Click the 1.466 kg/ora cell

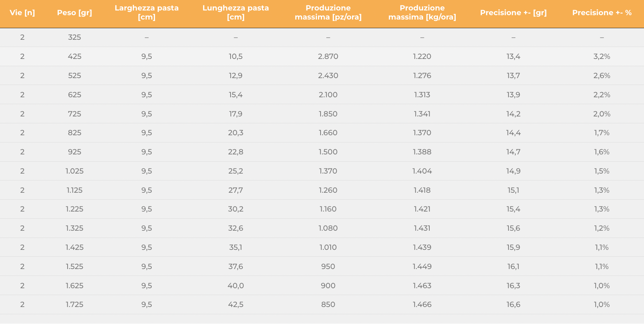pos(422,304)
